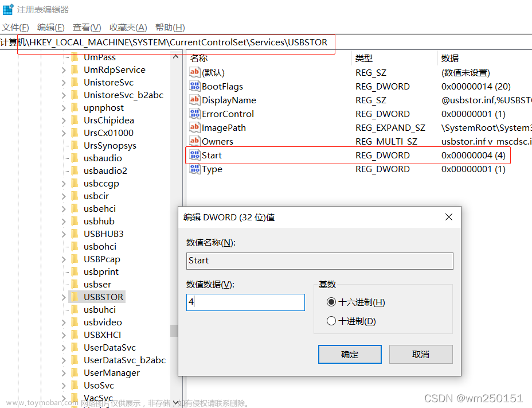Open the 帮助(H) menu
This screenshot has height=408, width=532.
click(x=170, y=27)
